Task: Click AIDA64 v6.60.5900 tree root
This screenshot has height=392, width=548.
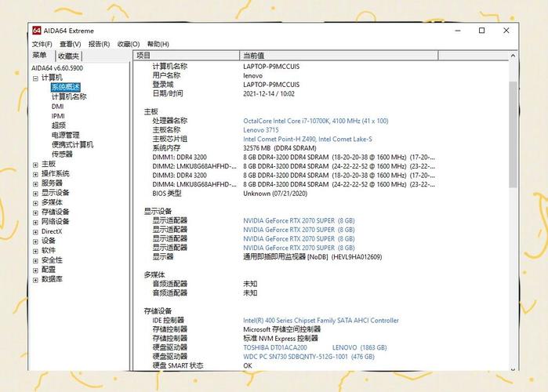Action: 57,68
